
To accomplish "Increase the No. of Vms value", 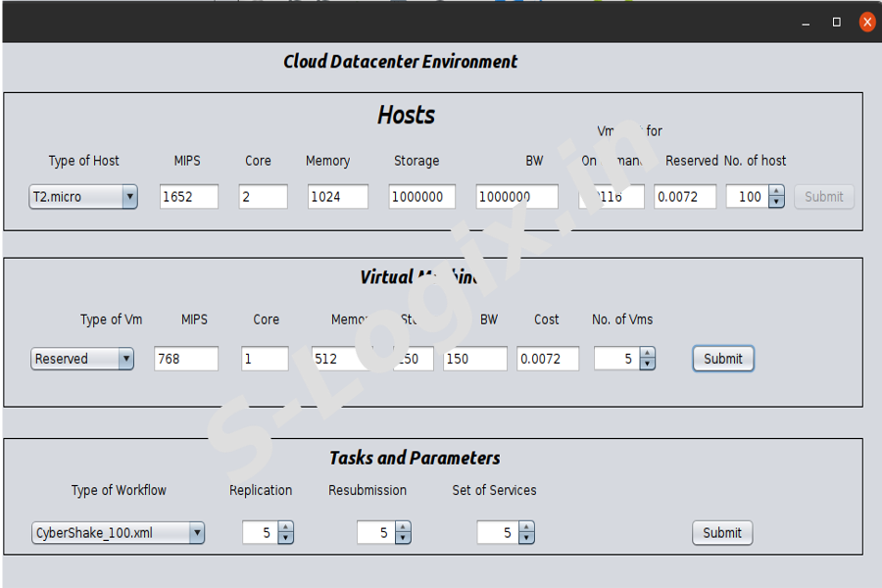I will coord(647,354).
